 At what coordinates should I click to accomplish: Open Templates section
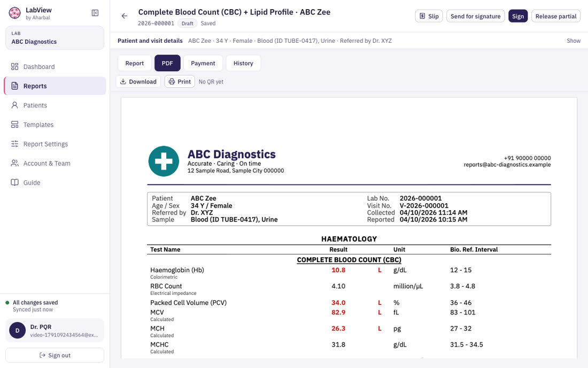(55, 125)
